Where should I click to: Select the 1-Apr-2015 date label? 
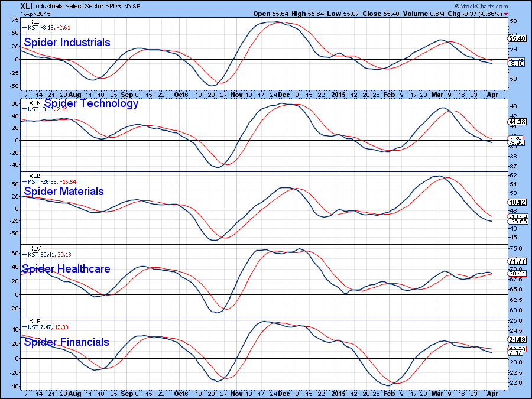click(x=35, y=14)
